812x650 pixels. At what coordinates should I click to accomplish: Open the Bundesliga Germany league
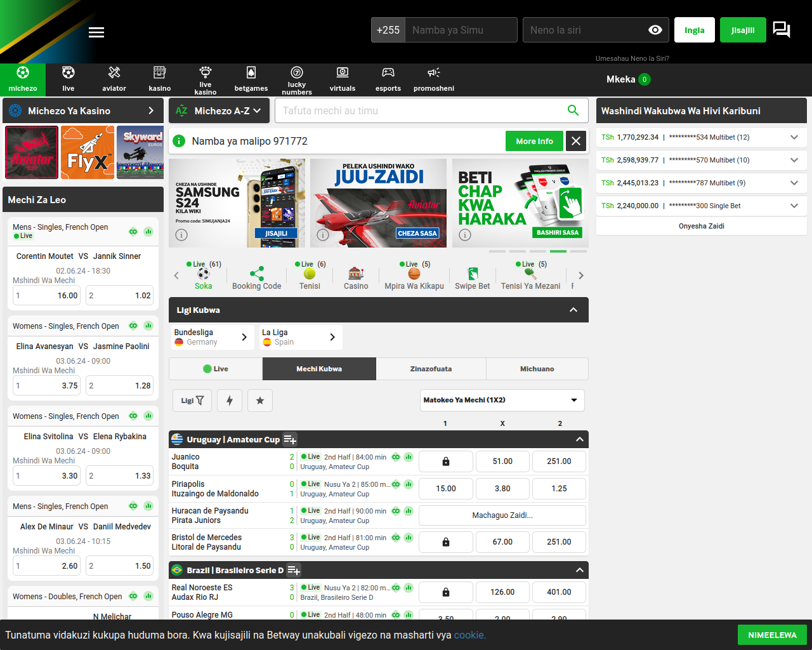[x=212, y=337]
